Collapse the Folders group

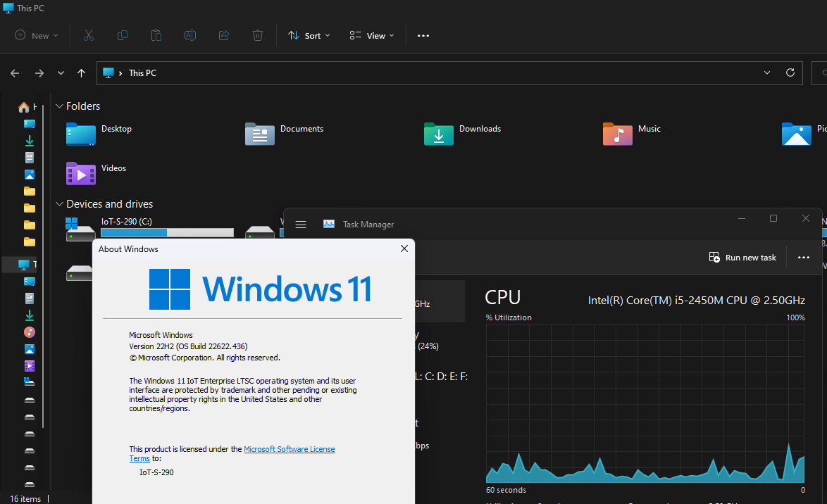tap(59, 106)
